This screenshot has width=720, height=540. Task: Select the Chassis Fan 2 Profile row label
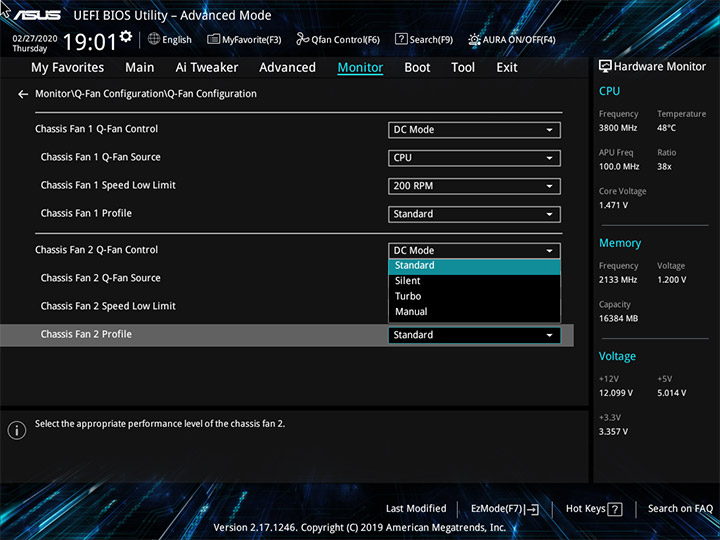(x=86, y=334)
